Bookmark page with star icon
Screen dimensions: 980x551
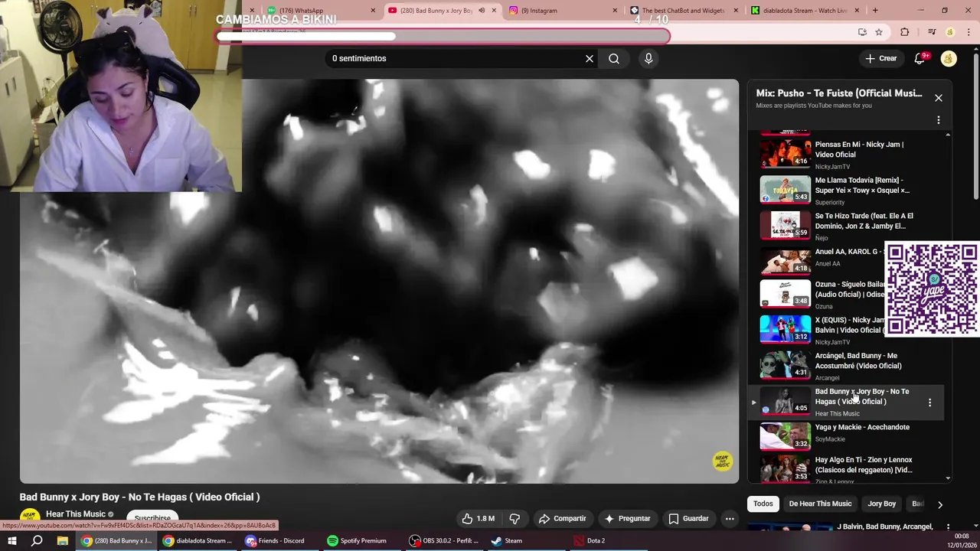(x=879, y=32)
